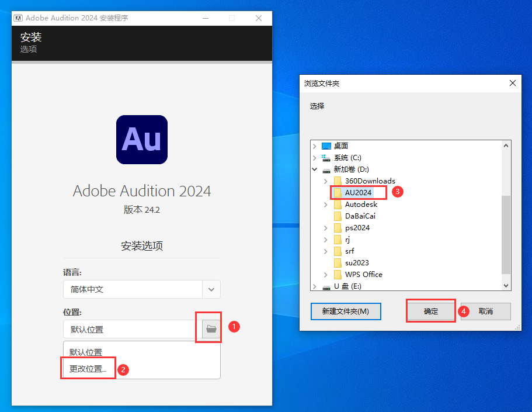The width and height of the screenshot is (532, 412).
Task: Click the 360Downloads folder icon
Action: [338, 181]
